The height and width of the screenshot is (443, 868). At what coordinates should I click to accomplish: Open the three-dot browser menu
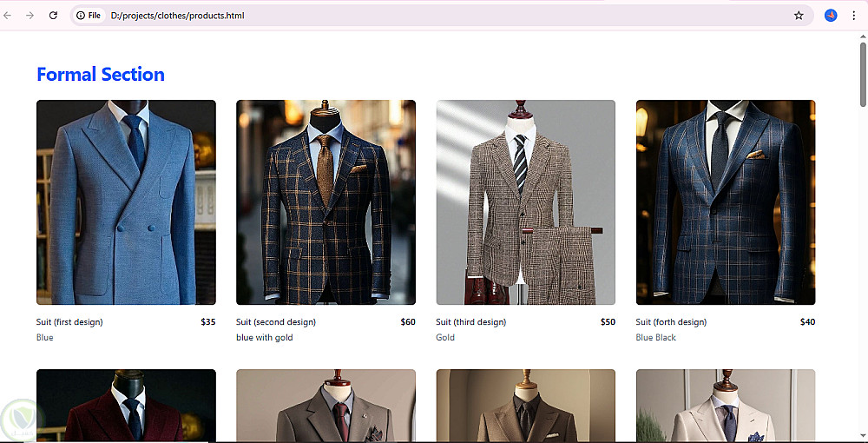pyautogui.click(x=853, y=16)
